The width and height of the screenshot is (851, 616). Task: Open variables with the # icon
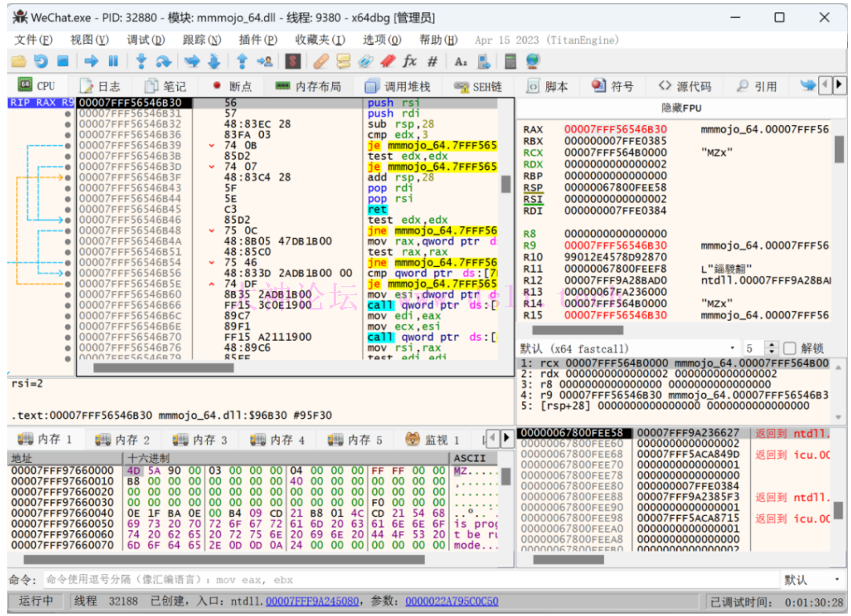432,61
